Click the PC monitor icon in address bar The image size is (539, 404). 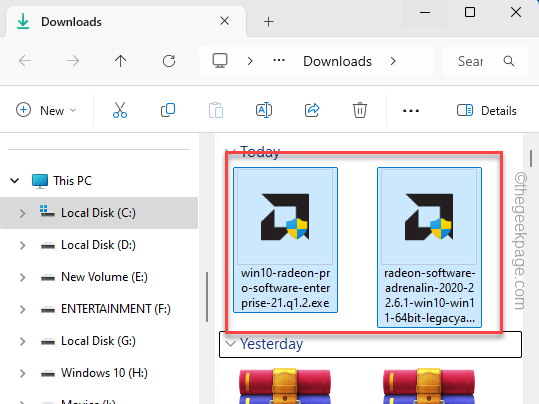pos(220,61)
